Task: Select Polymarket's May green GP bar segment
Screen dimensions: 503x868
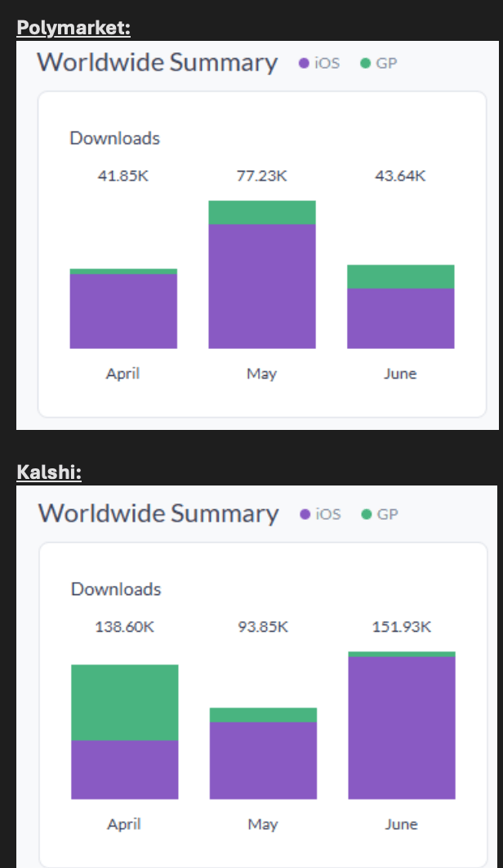Action: coord(262,213)
